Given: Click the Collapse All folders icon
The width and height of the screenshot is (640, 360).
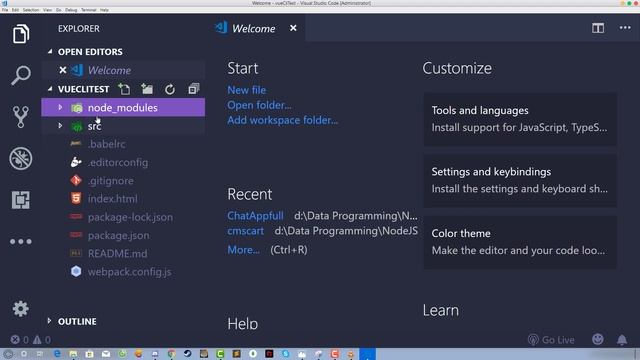Looking at the screenshot, I should tap(193, 89).
